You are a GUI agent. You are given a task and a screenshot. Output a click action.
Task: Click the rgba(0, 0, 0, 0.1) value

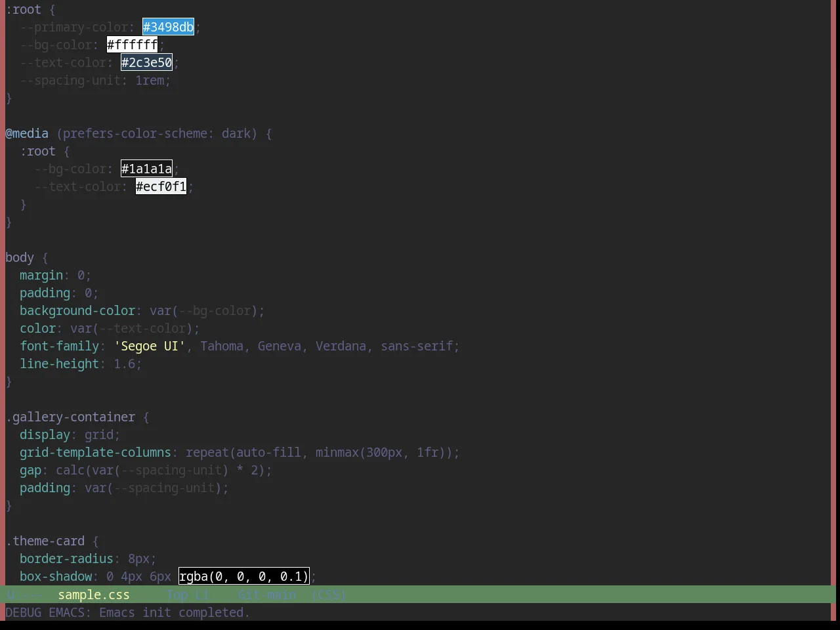[243, 576]
